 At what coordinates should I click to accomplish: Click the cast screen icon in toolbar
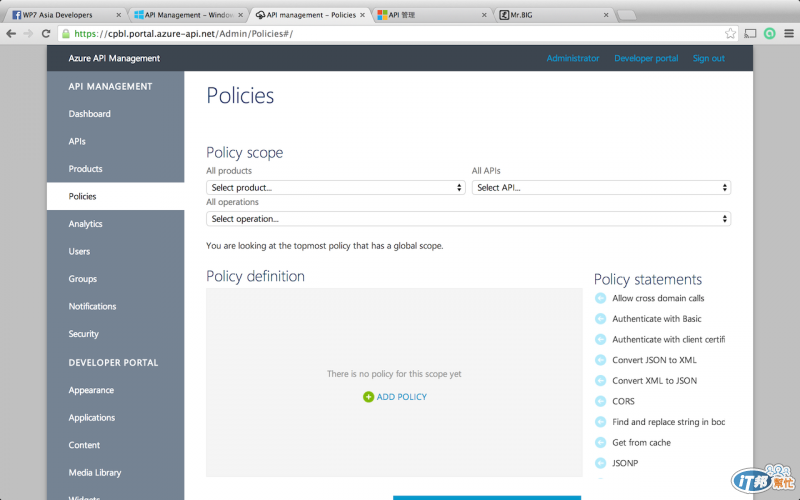pos(750,34)
